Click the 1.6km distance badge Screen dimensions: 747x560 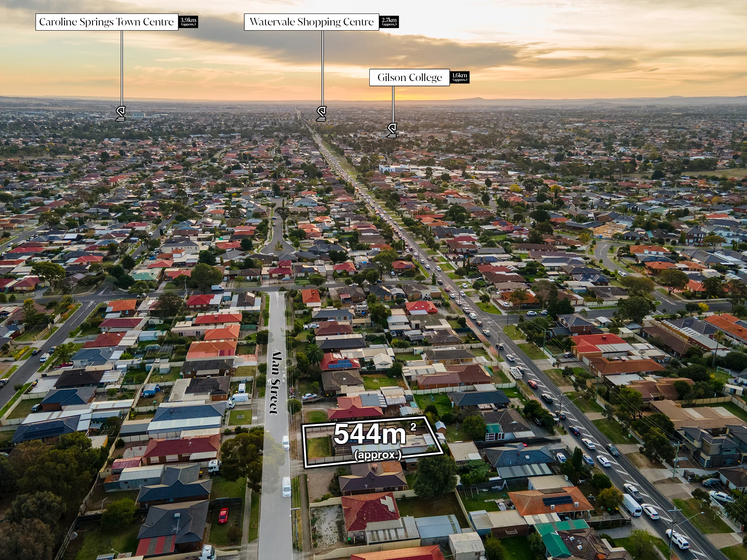tap(459, 77)
